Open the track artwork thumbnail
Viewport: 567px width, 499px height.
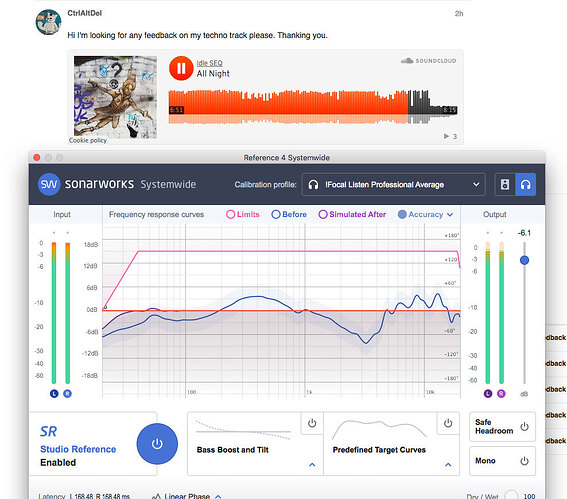pyautogui.click(x=115, y=97)
